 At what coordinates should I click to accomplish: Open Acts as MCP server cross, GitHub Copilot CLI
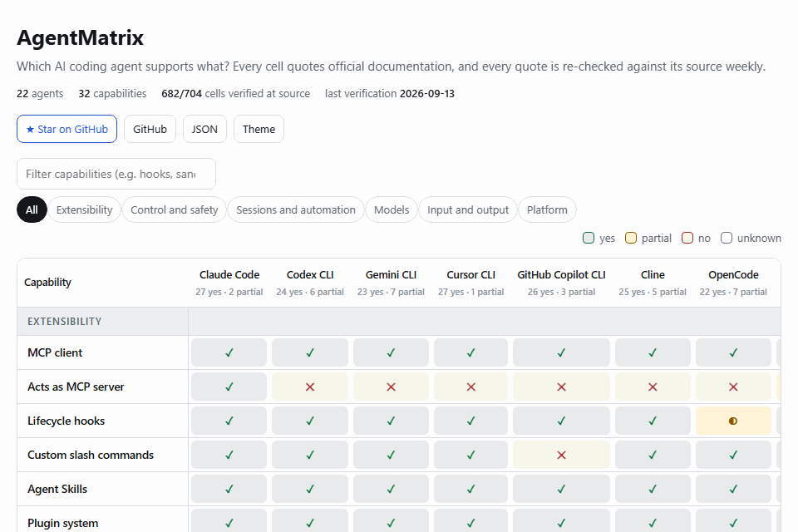561,387
